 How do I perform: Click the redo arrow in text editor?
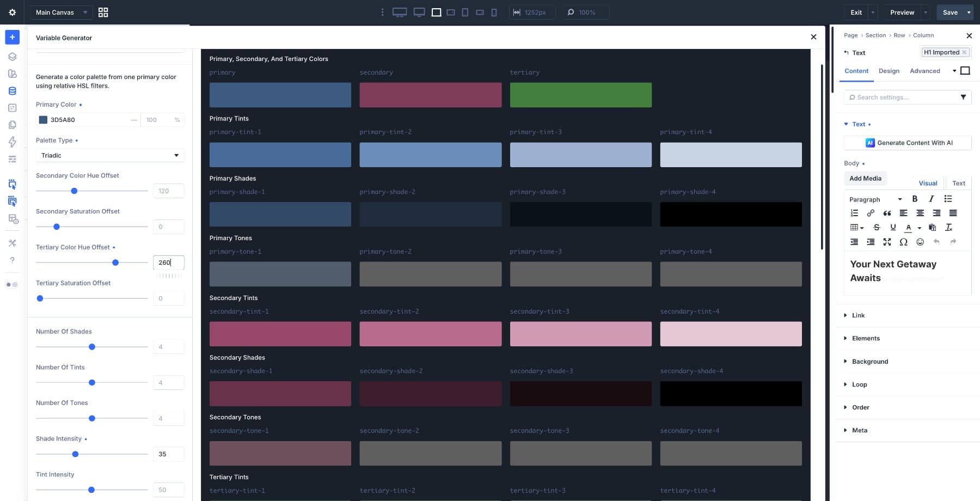[953, 242]
